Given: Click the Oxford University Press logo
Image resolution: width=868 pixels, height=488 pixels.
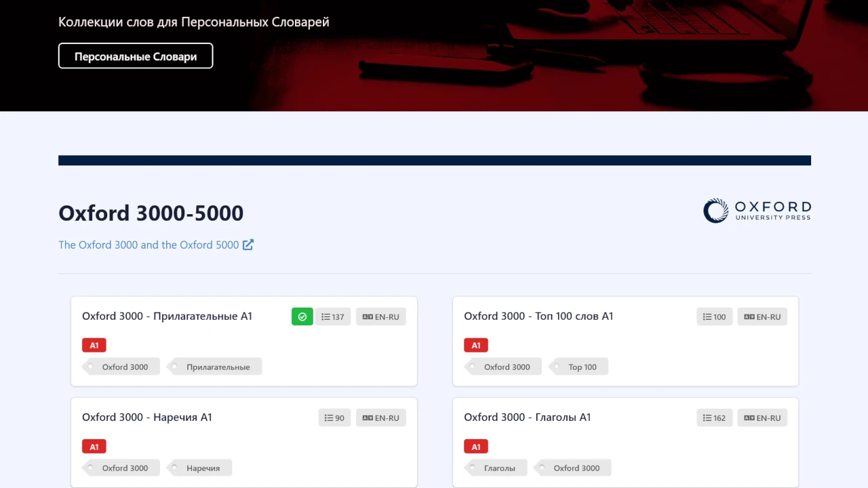Looking at the screenshot, I should (757, 211).
